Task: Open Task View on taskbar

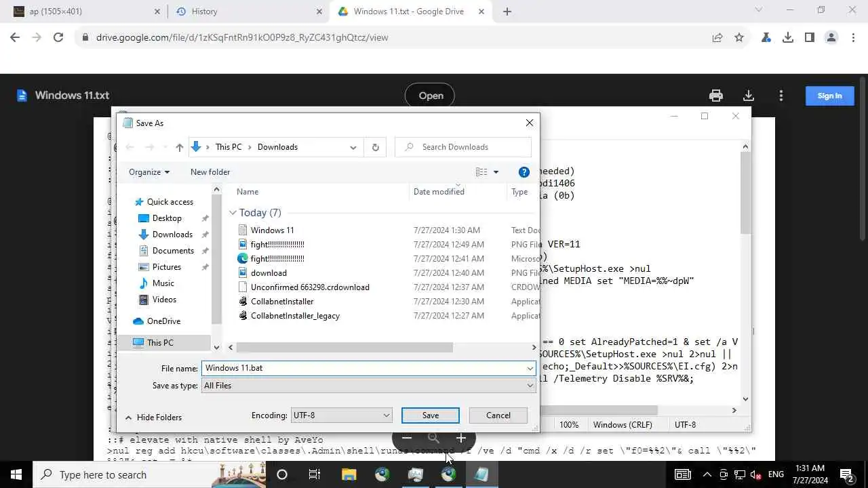Action: (315, 474)
